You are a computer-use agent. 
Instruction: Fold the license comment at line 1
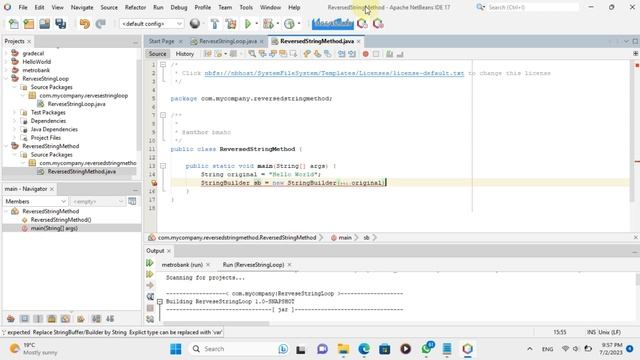pyautogui.click(x=163, y=64)
